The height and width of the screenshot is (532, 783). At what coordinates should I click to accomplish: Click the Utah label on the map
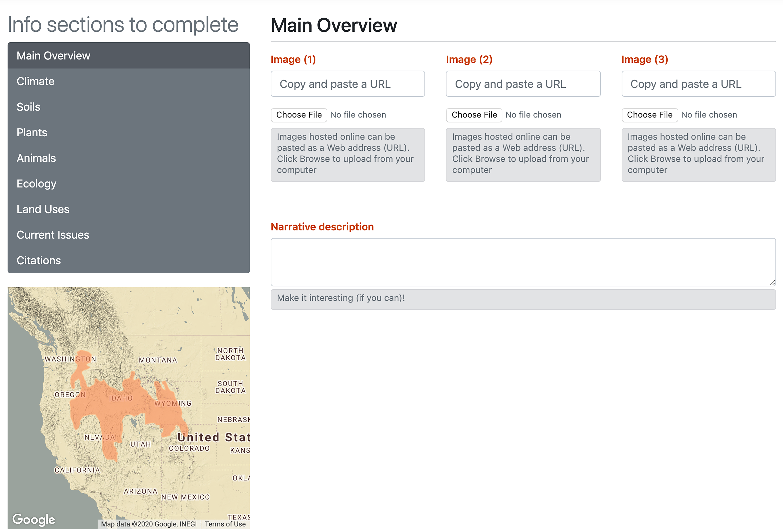(x=141, y=444)
